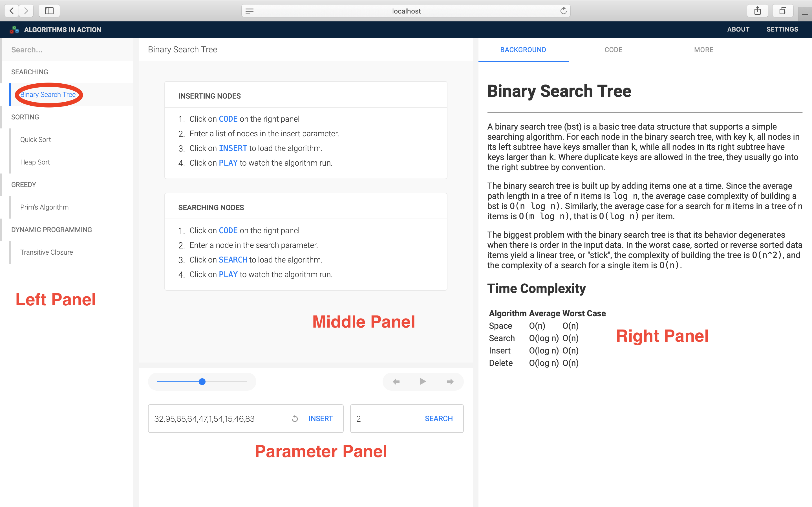812x507 pixels.
Task: Toggle the browser sidebar icon
Action: (49, 11)
